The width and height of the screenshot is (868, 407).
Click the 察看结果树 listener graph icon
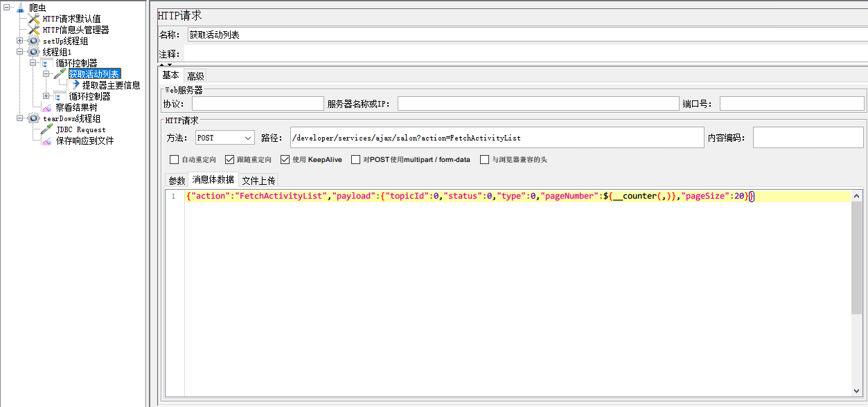click(x=46, y=107)
